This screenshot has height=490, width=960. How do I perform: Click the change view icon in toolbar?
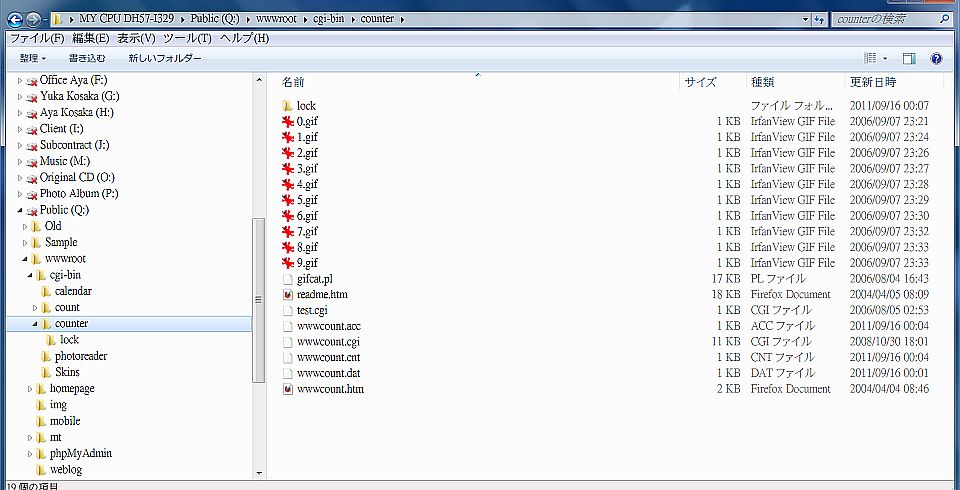[x=870, y=59]
